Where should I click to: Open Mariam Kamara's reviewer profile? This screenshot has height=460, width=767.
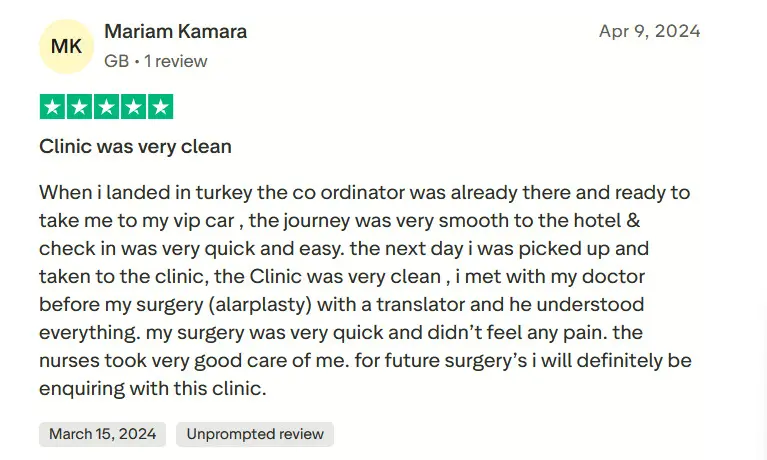click(175, 31)
